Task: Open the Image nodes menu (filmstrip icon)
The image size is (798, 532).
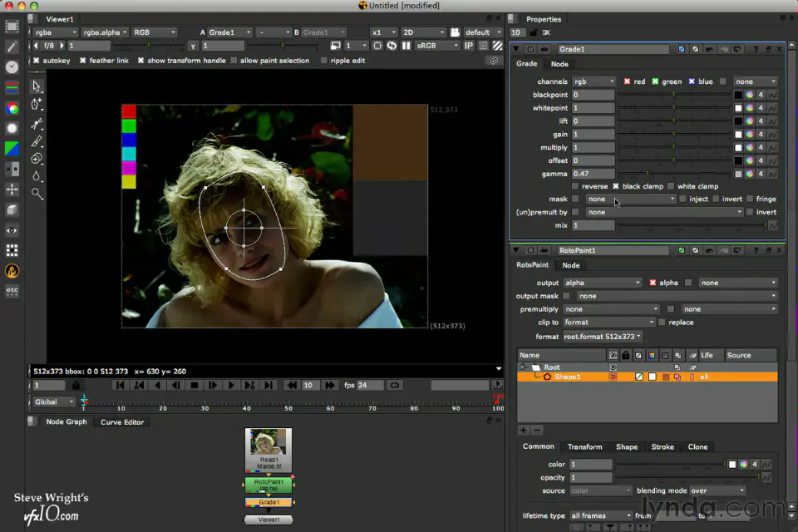Action: (x=12, y=26)
